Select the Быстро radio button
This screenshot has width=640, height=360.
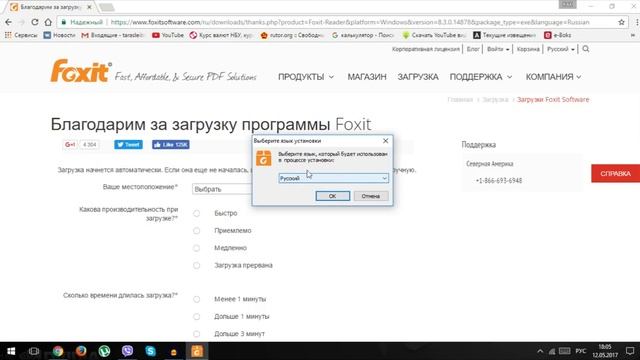pyautogui.click(x=196, y=213)
